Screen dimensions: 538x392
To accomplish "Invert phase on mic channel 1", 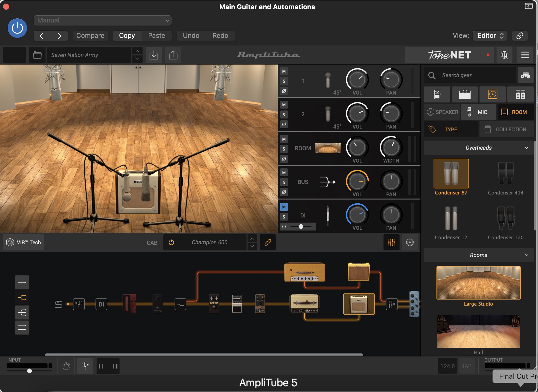I will [284, 91].
